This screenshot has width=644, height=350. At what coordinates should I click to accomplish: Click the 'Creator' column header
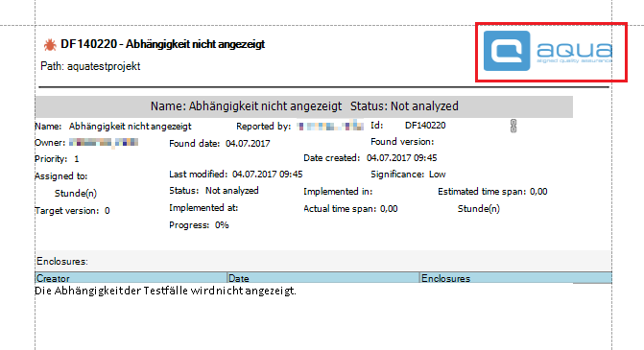coord(131,278)
